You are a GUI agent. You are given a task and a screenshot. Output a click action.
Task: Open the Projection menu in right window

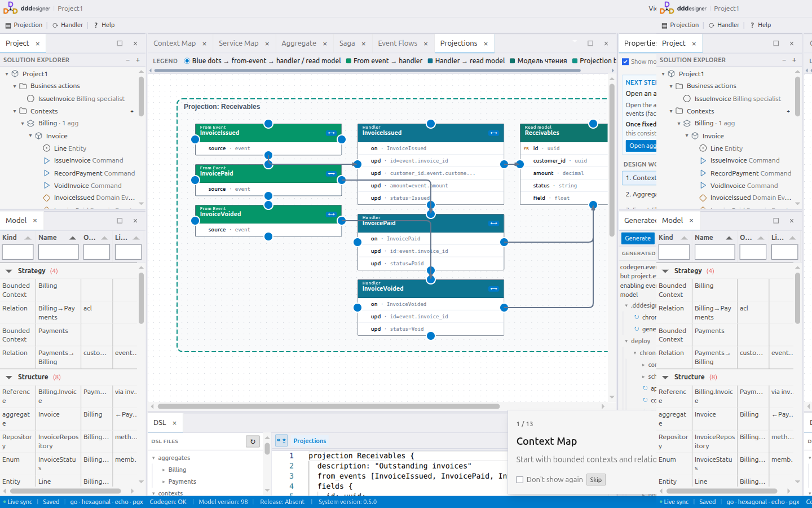click(x=680, y=25)
